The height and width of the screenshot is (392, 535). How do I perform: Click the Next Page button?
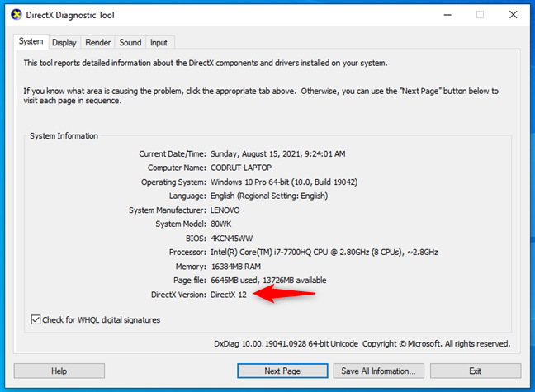[x=282, y=371]
